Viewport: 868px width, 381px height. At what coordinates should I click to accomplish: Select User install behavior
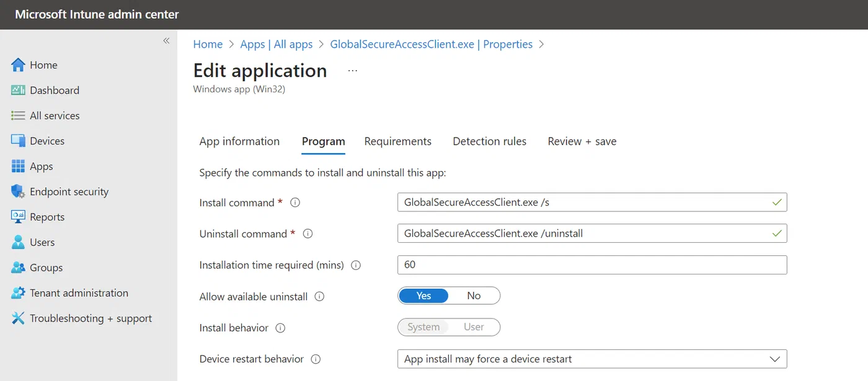(474, 327)
